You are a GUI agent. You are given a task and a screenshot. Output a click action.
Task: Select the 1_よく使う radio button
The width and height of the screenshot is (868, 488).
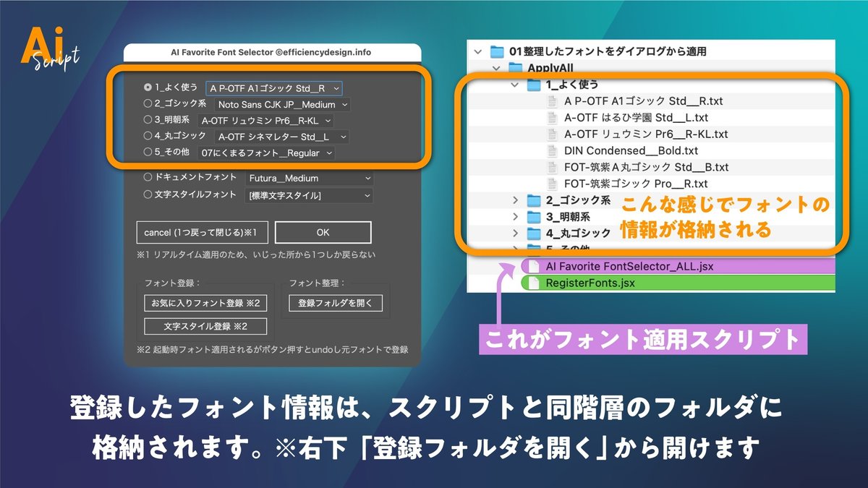[148, 87]
